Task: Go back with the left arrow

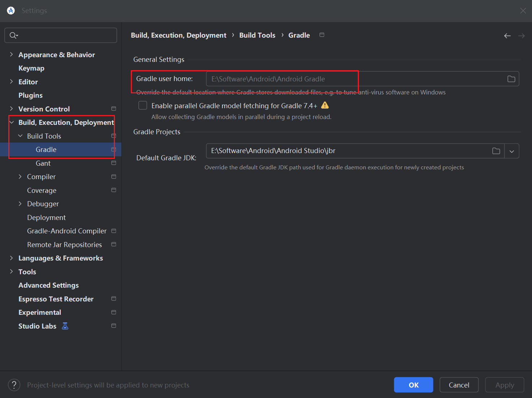Action: 507,35
